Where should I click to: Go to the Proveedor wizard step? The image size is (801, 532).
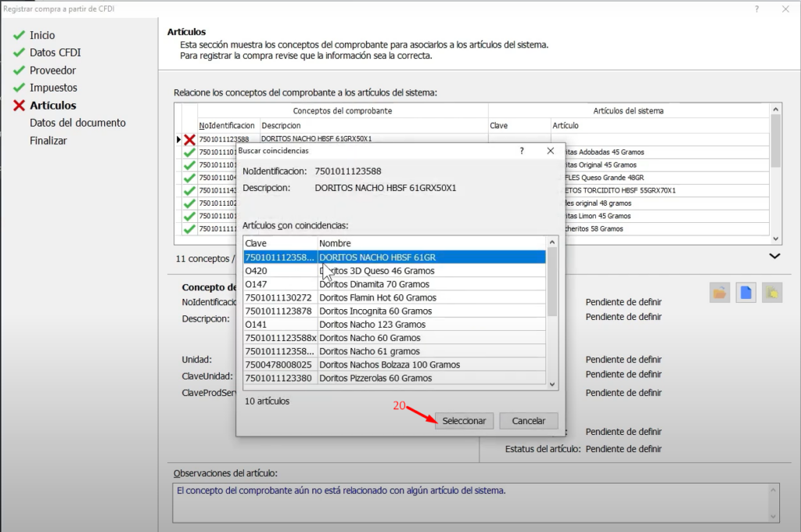(x=53, y=70)
